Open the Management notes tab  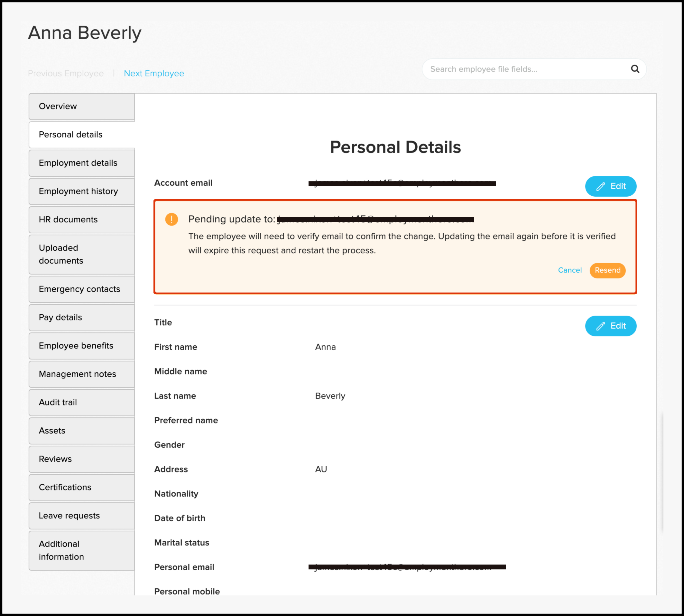point(82,374)
